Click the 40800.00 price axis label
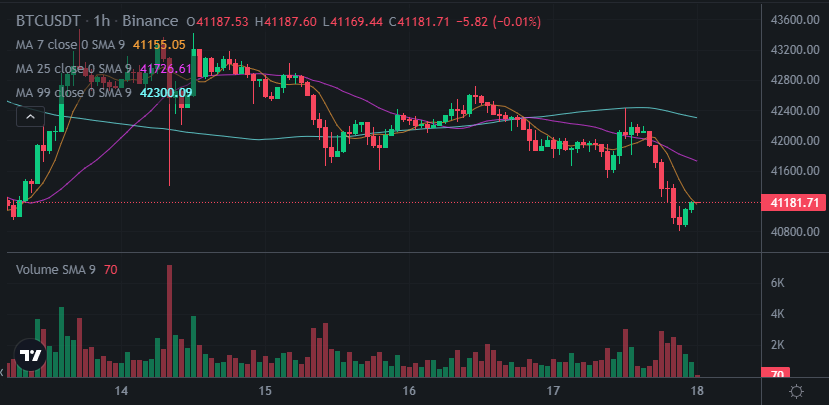Viewport: 829px width, 405px height. click(x=795, y=232)
